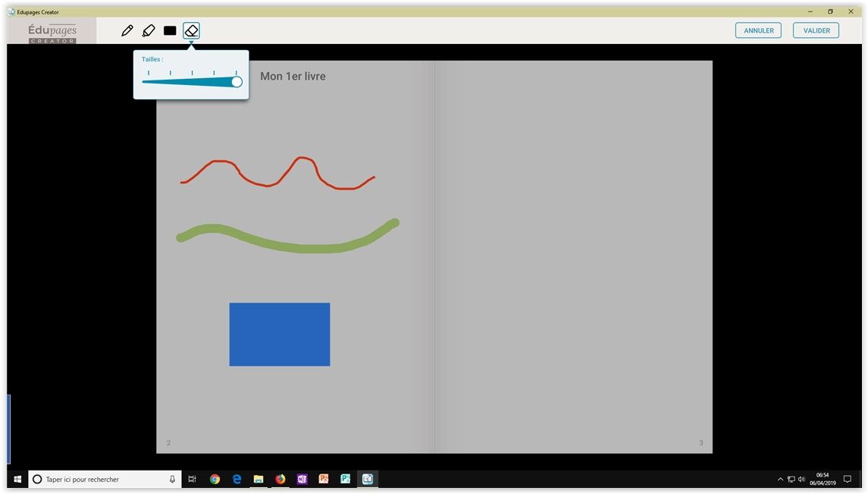Click the Édupages Creator logo
868x494 pixels.
52,31
